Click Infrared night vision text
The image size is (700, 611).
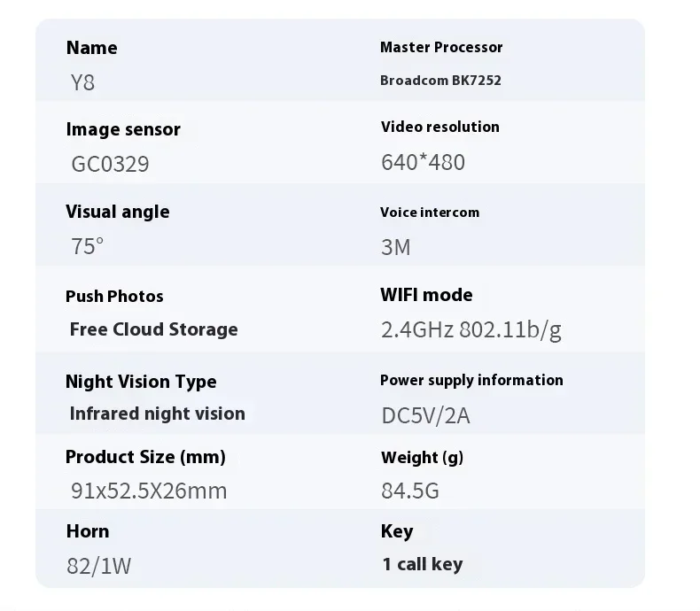tap(157, 414)
